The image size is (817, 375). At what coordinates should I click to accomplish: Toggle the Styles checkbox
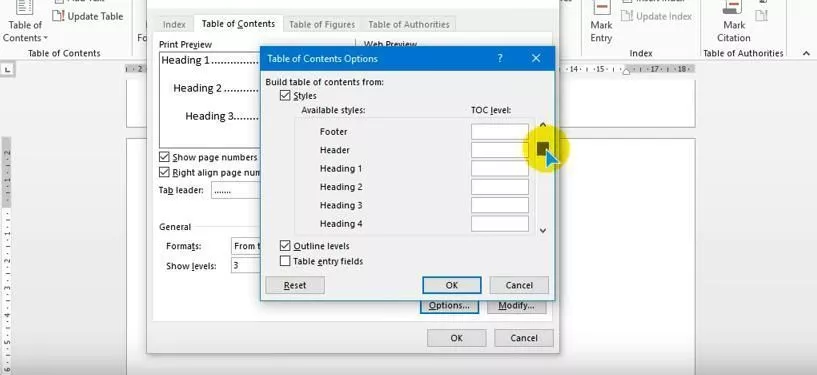point(285,96)
